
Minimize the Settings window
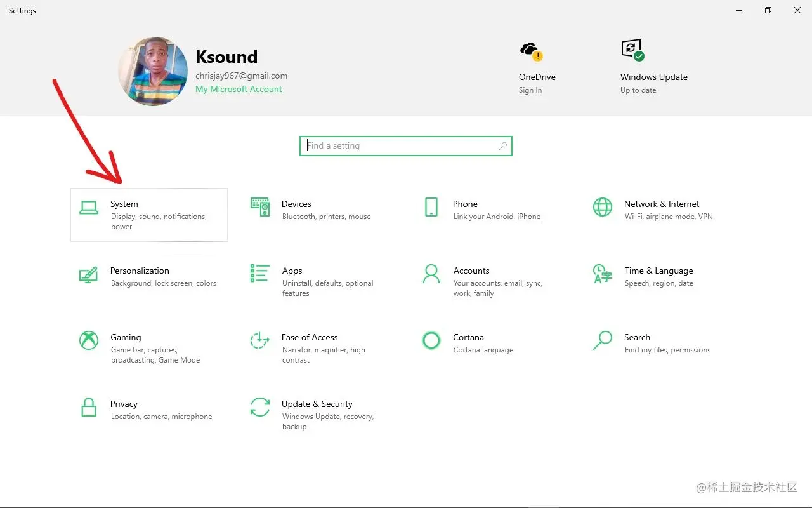pyautogui.click(x=739, y=10)
